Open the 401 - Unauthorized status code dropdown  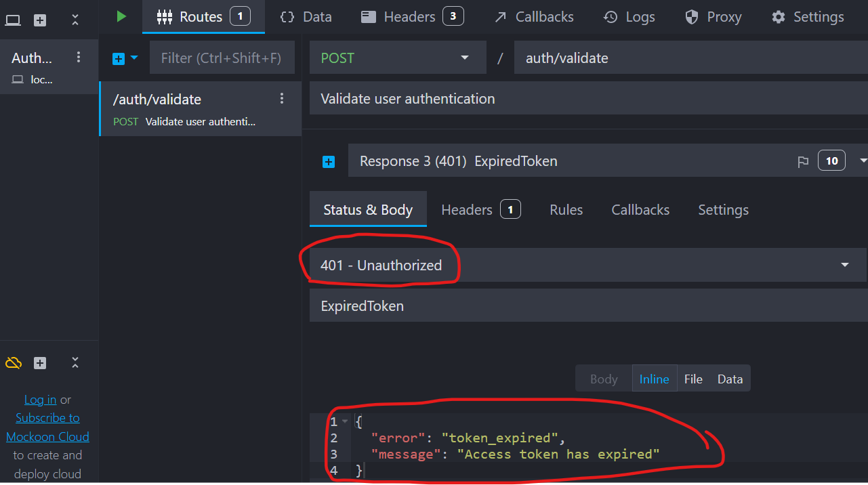click(x=588, y=265)
